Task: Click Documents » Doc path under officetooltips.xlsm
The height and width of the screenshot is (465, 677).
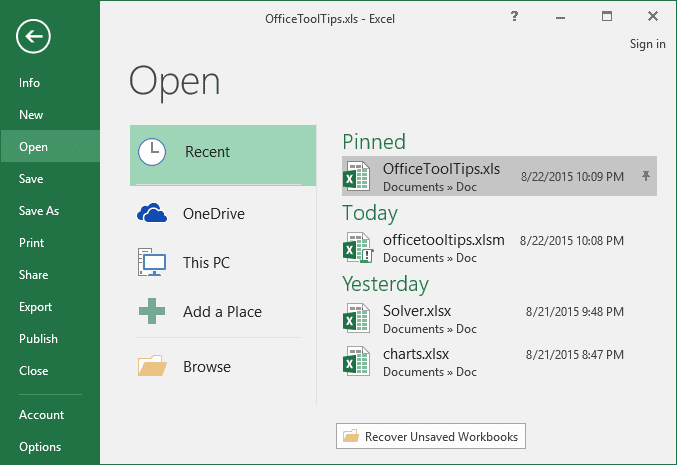Action: [x=430, y=258]
